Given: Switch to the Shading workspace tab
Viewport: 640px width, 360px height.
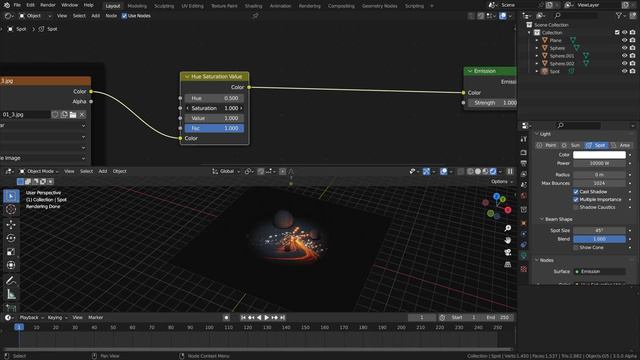Looking at the screenshot, I should (253, 6).
